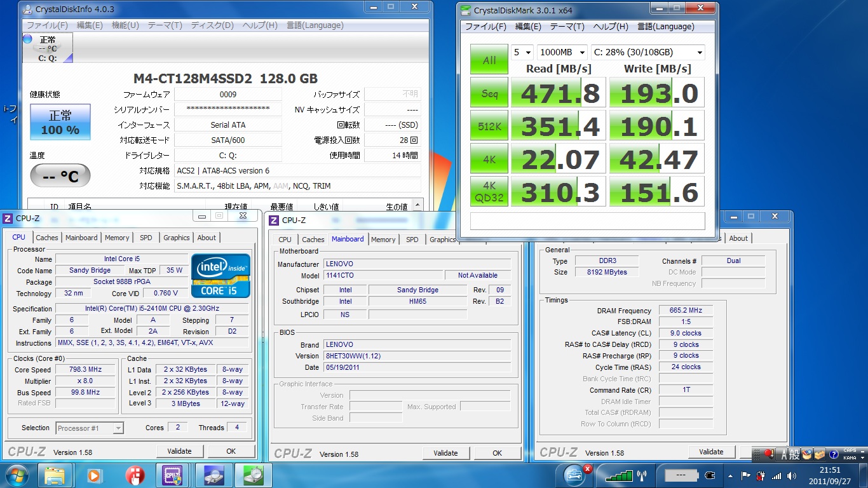This screenshot has width=868, height=488.
Task: Start the 4K QD32 benchmark test
Action: [x=489, y=193]
